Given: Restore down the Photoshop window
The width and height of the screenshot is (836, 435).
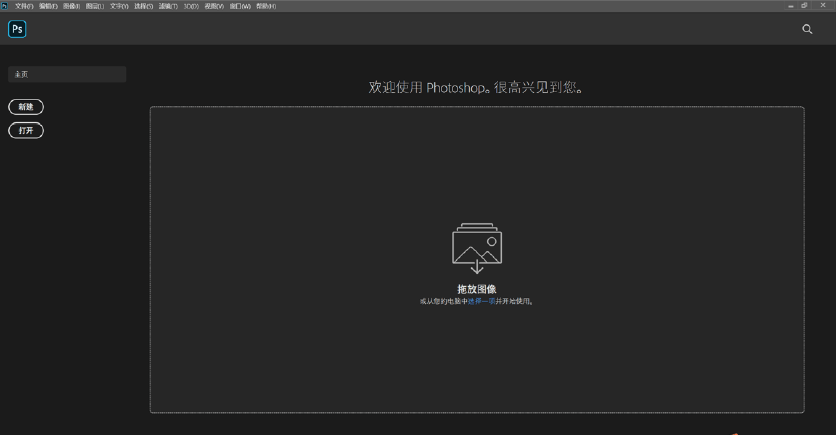Looking at the screenshot, I should point(804,5).
